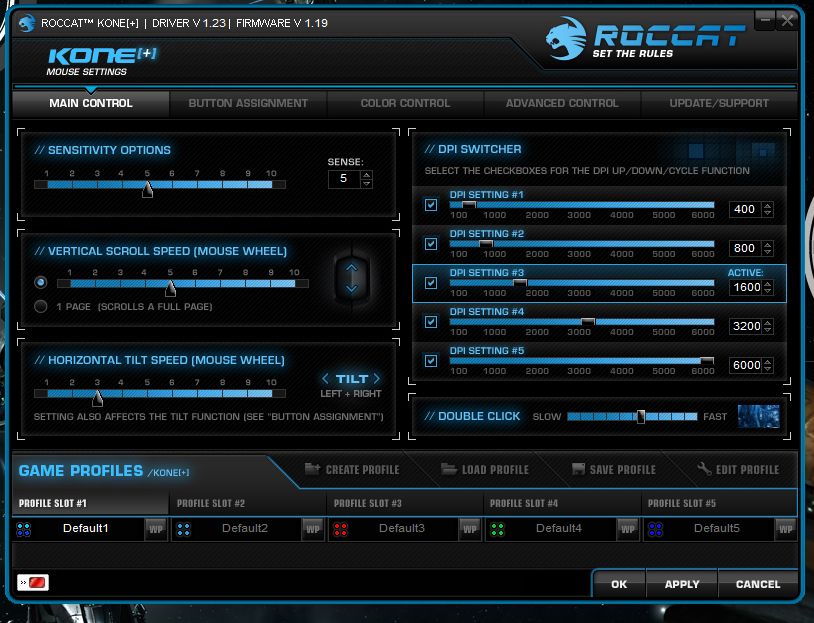Click the Default3 profile name

point(402,529)
